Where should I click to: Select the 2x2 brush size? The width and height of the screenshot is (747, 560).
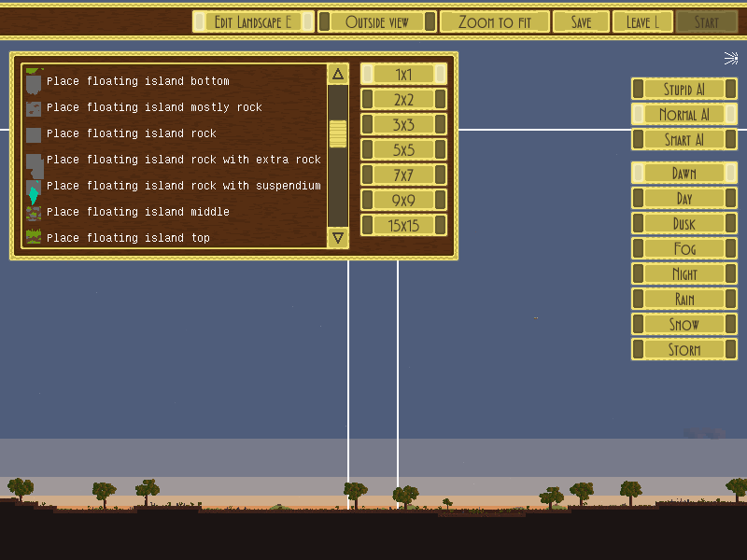(x=403, y=100)
